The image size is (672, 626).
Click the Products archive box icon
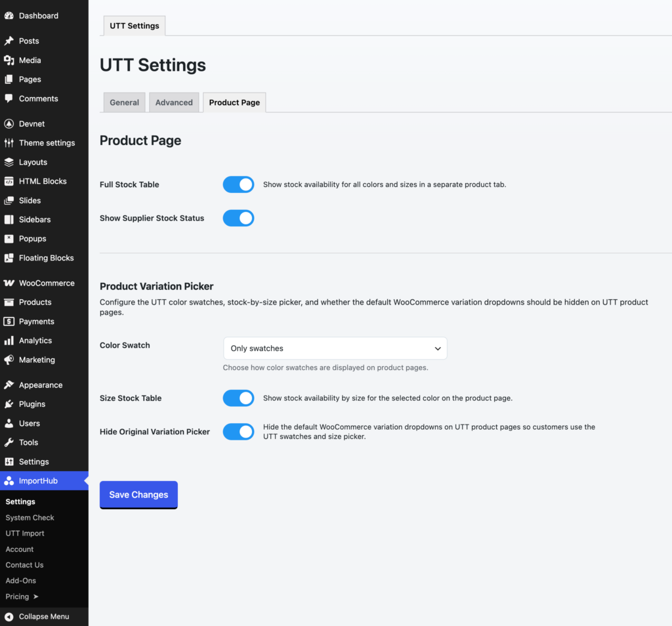click(x=9, y=303)
